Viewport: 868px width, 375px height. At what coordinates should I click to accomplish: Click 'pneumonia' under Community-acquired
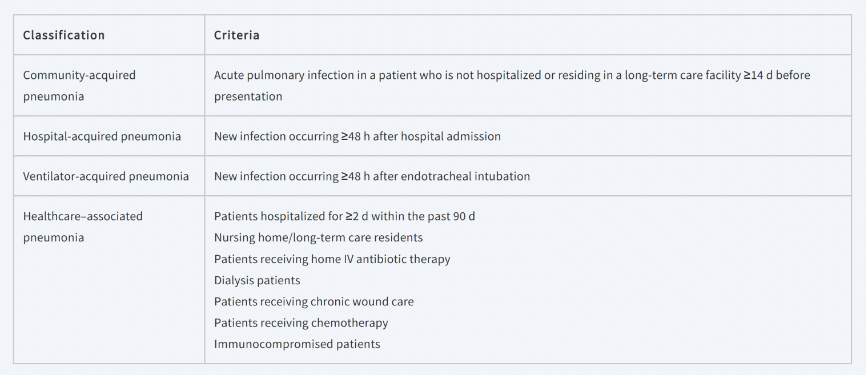[x=54, y=96]
